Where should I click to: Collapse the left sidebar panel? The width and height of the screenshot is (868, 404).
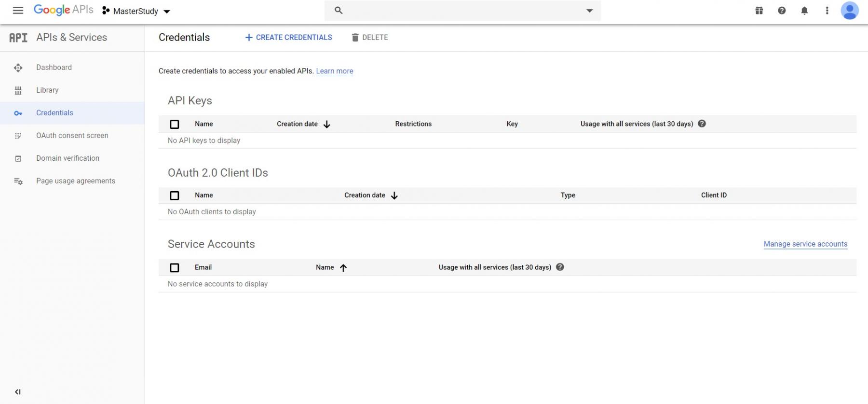[18, 392]
